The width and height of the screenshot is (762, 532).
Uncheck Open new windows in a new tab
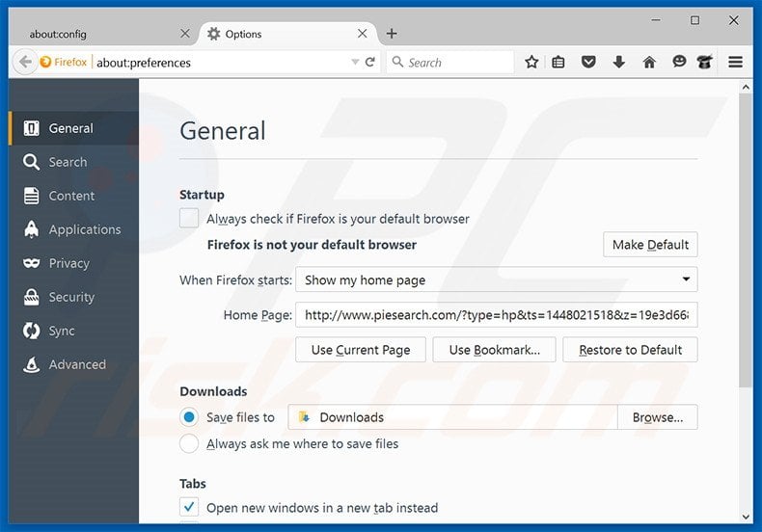pyautogui.click(x=189, y=508)
